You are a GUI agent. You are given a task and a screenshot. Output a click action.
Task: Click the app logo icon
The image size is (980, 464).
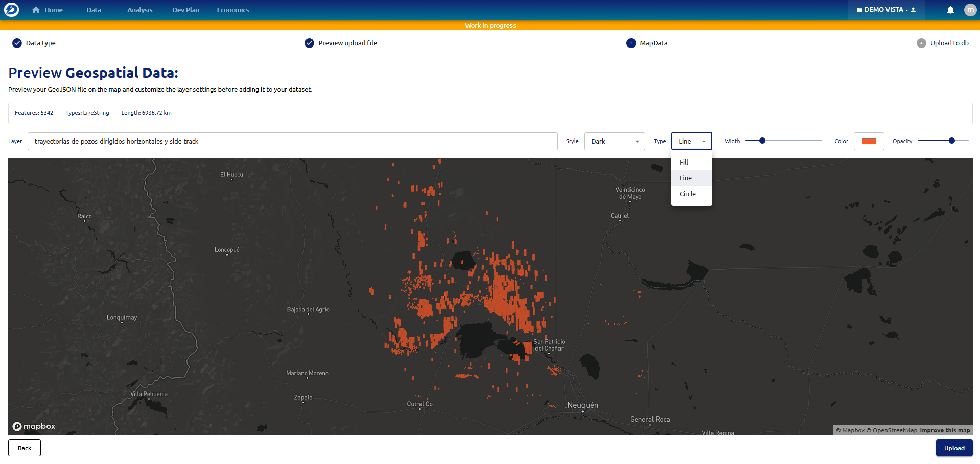coord(11,10)
